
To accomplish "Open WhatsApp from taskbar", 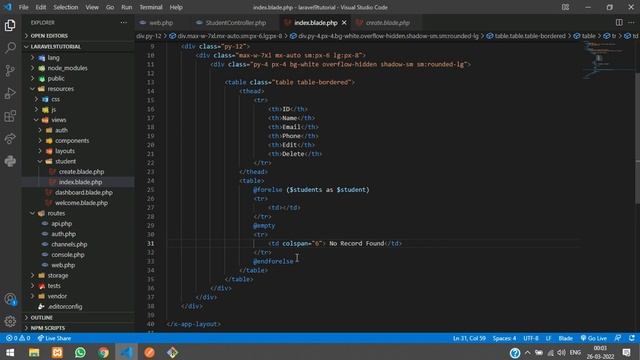I will [x=80, y=353].
